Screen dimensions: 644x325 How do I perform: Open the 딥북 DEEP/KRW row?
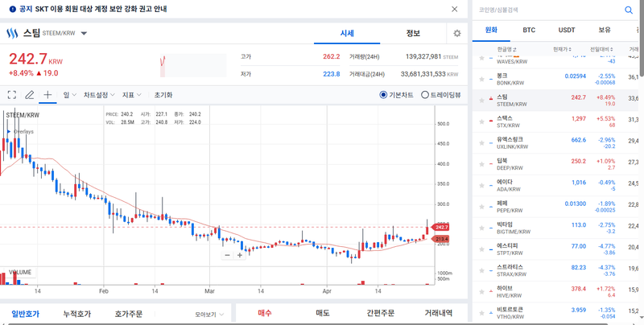555,165
